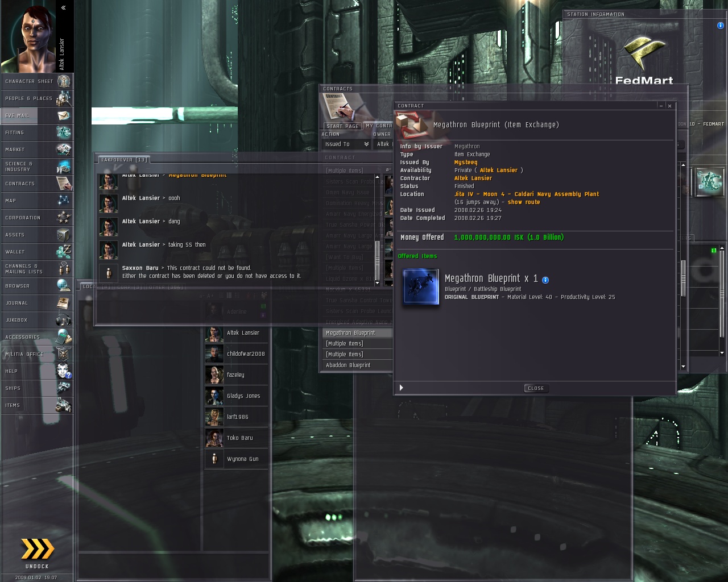Open Contracts from the sidebar

pos(37,184)
